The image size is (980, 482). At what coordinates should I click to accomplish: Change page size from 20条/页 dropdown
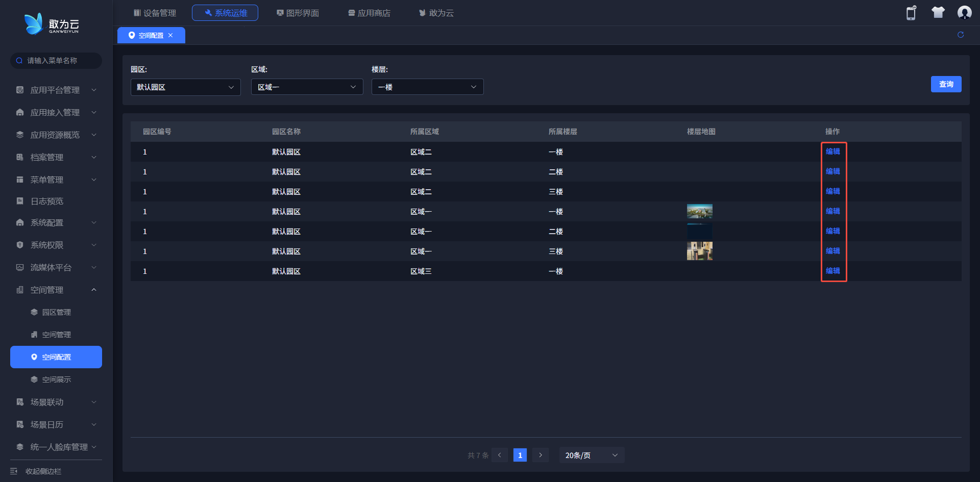pos(592,455)
